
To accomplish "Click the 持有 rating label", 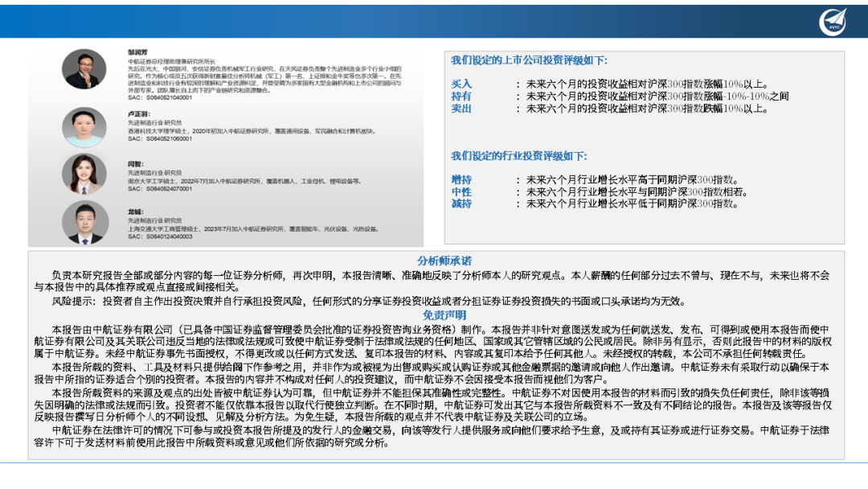I will 461,97.
